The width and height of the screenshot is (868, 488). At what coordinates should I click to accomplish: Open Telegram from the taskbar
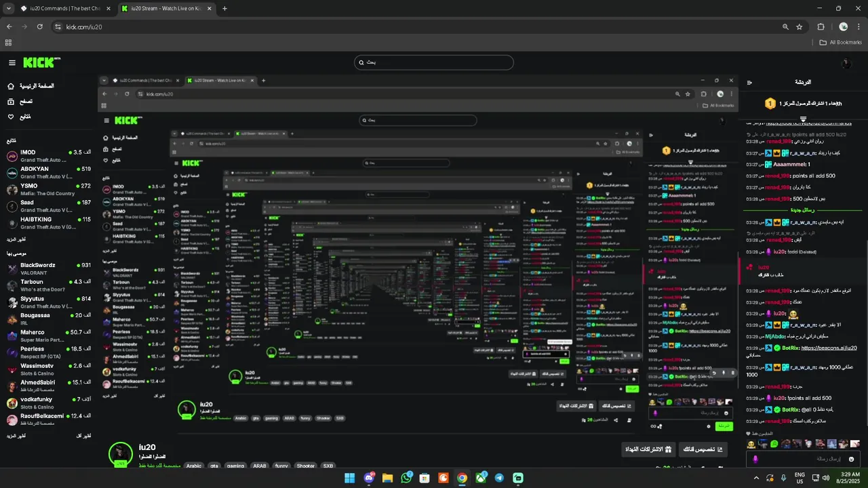[x=499, y=478]
